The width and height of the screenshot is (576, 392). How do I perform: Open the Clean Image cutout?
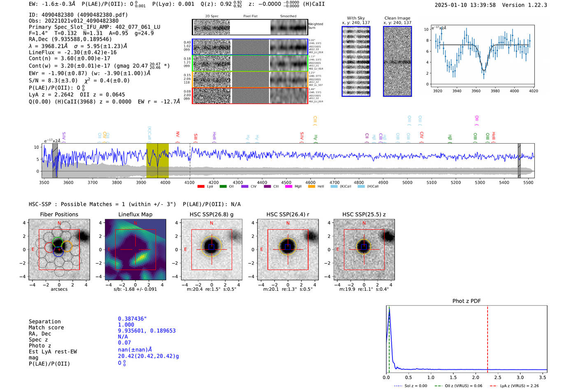coord(397,61)
